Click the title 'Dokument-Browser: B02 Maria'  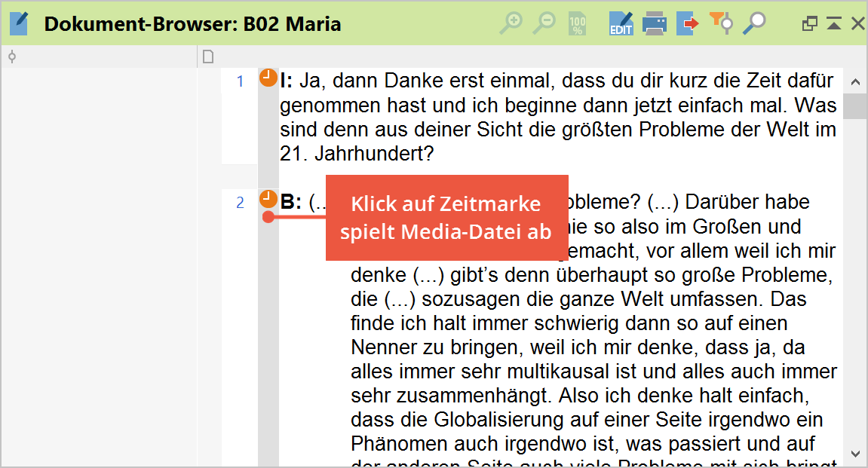point(192,24)
